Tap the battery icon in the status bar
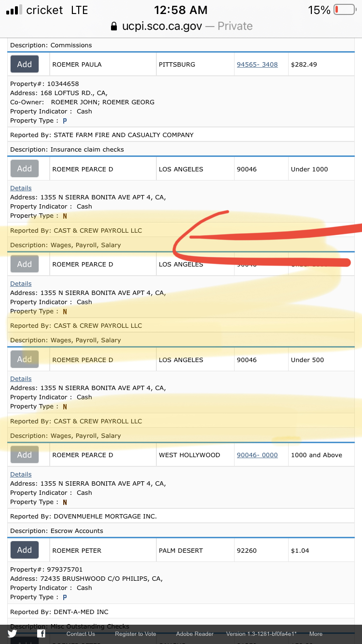The height and width of the screenshot is (644, 362). point(345,10)
